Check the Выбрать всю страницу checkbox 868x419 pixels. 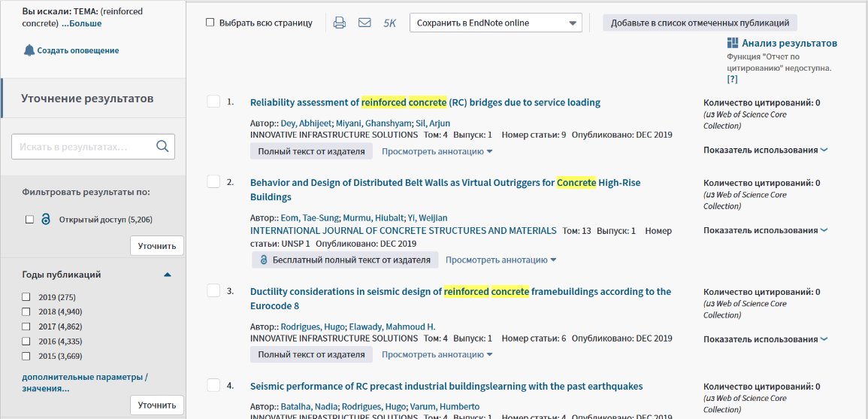pyautogui.click(x=210, y=23)
